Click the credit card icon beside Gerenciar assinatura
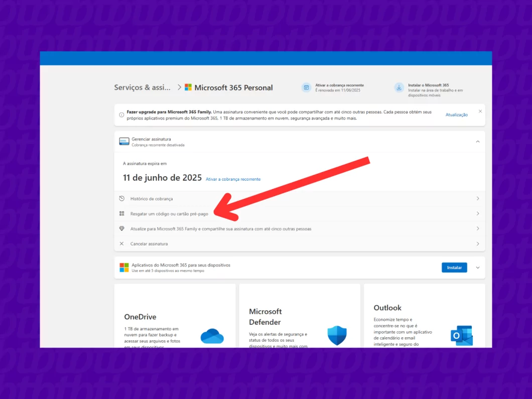532x399 pixels. (x=124, y=142)
